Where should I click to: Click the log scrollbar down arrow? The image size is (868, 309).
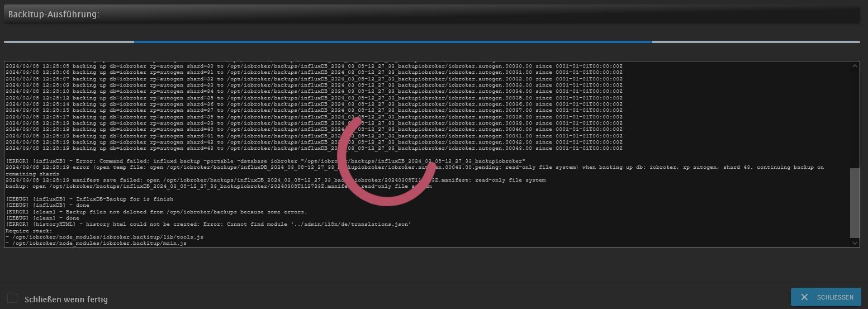[855, 243]
